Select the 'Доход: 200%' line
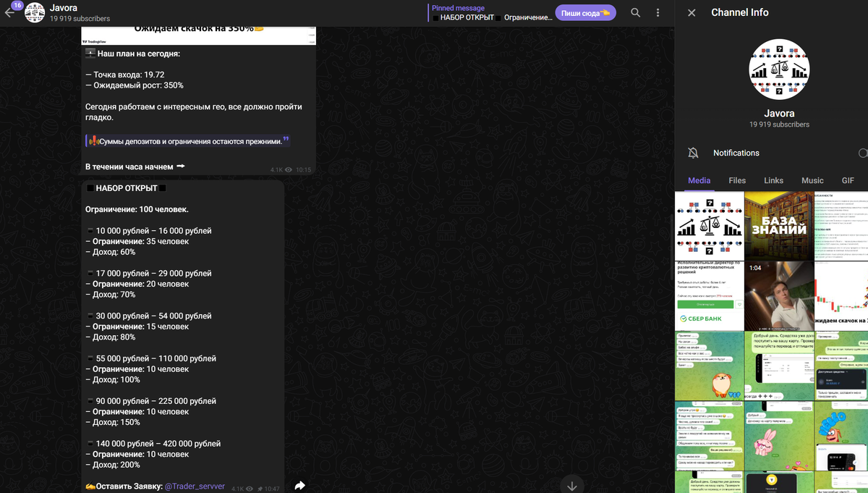 pyautogui.click(x=113, y=465)
